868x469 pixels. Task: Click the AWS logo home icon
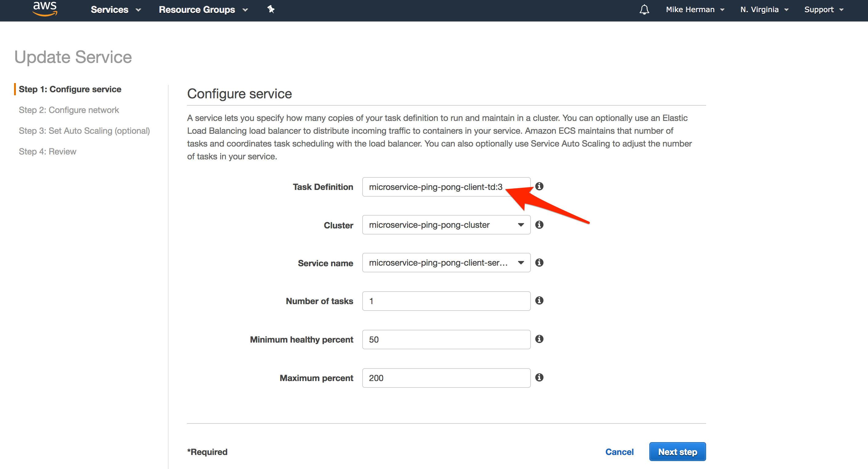45,9
